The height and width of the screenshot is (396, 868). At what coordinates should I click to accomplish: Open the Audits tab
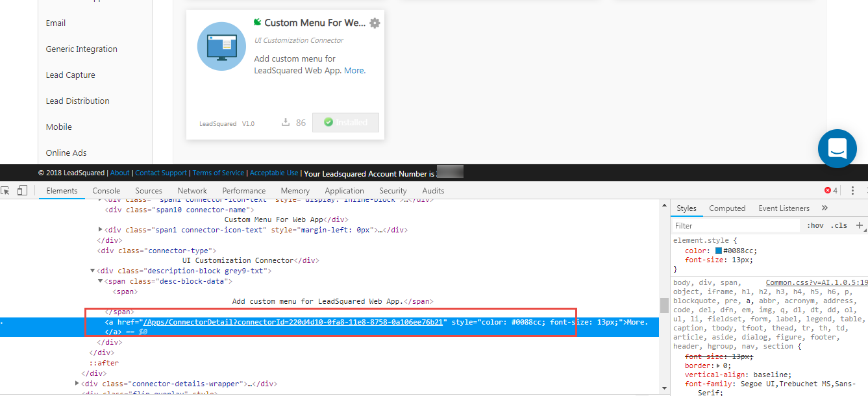click(433, 190)
